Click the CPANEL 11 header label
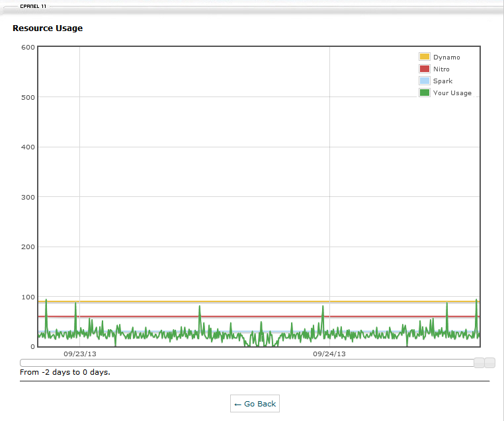 pyautogui.click(x=33, y=5)
